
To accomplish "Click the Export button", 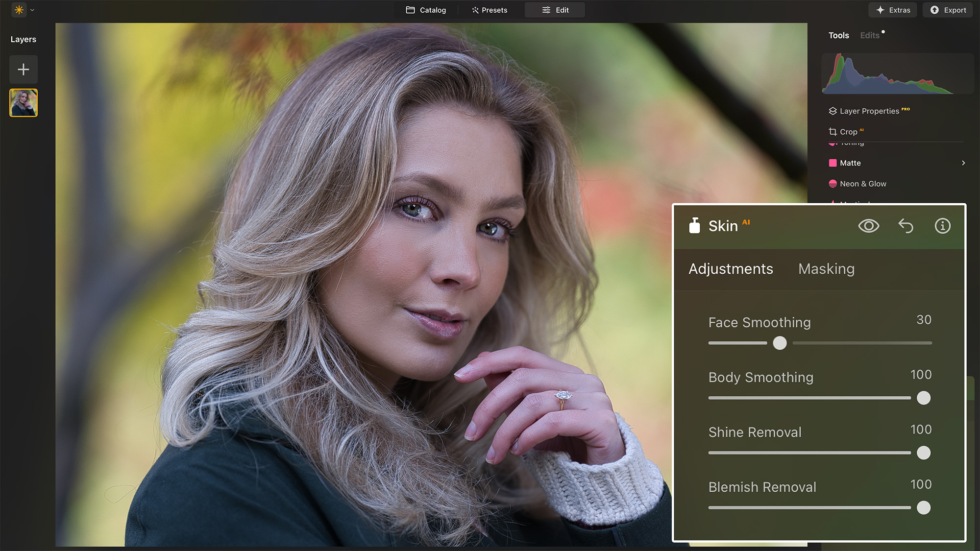I will (948, 10).
